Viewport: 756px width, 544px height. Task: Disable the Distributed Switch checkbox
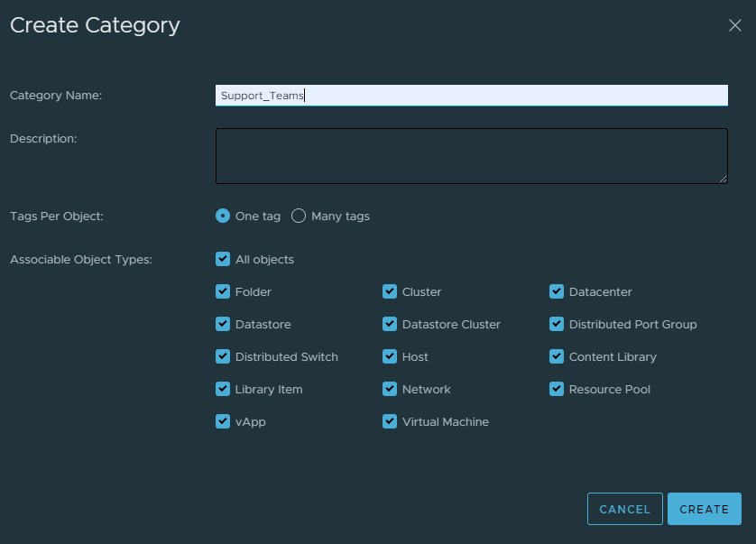click(x=223, y=357)
